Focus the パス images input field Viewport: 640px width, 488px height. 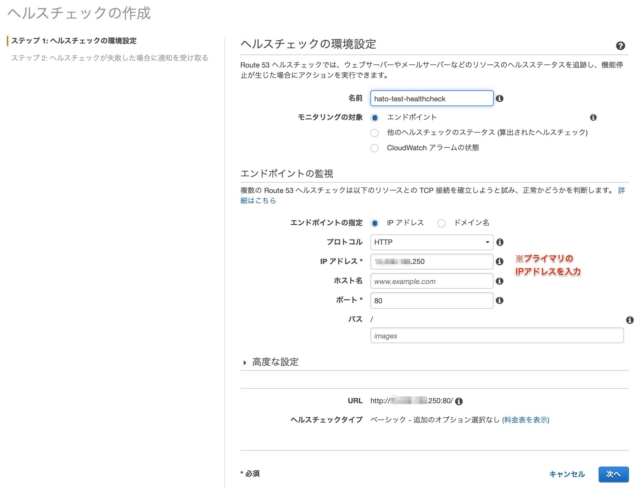[x=497, y=336]
